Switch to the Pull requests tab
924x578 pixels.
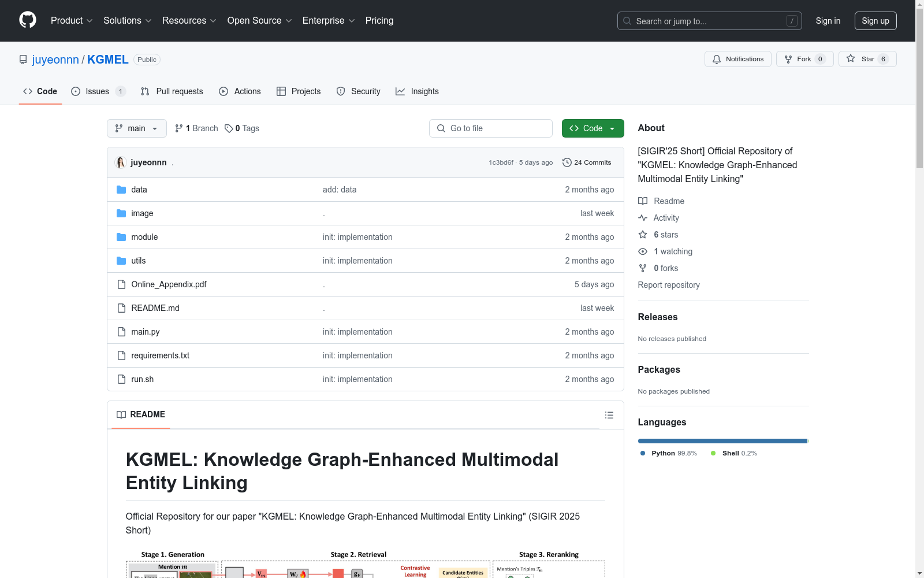(172, 91)
